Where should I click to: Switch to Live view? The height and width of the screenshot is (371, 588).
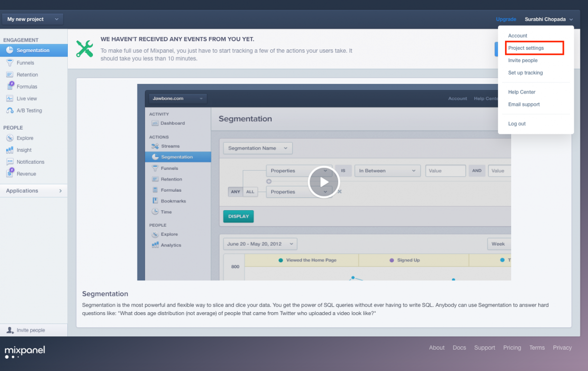tap(27, 98)
